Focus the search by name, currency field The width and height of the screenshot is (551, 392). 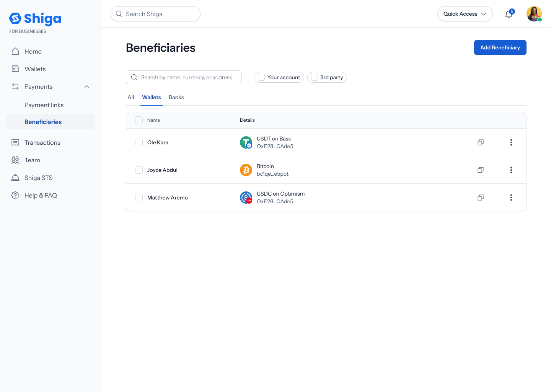[x=184, y=77]
